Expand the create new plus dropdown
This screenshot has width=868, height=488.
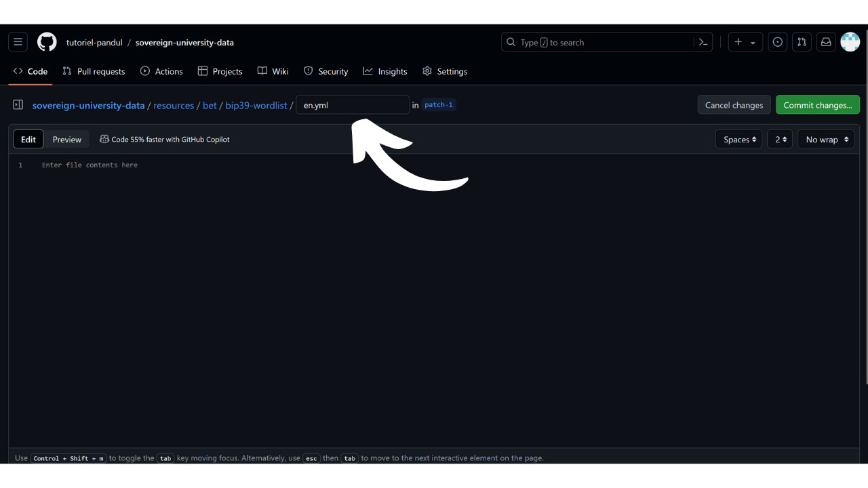point(745,42)
